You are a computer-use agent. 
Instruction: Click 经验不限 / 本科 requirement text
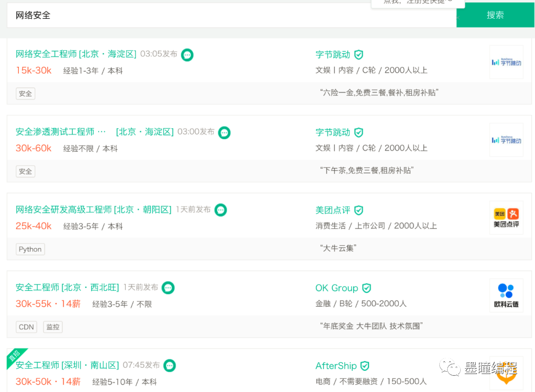[91, 149]
